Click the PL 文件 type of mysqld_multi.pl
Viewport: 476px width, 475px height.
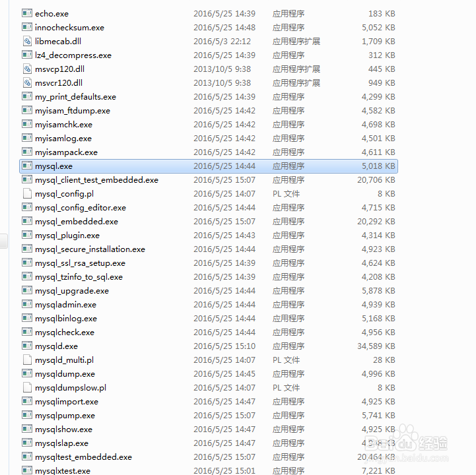coord(286,360)
